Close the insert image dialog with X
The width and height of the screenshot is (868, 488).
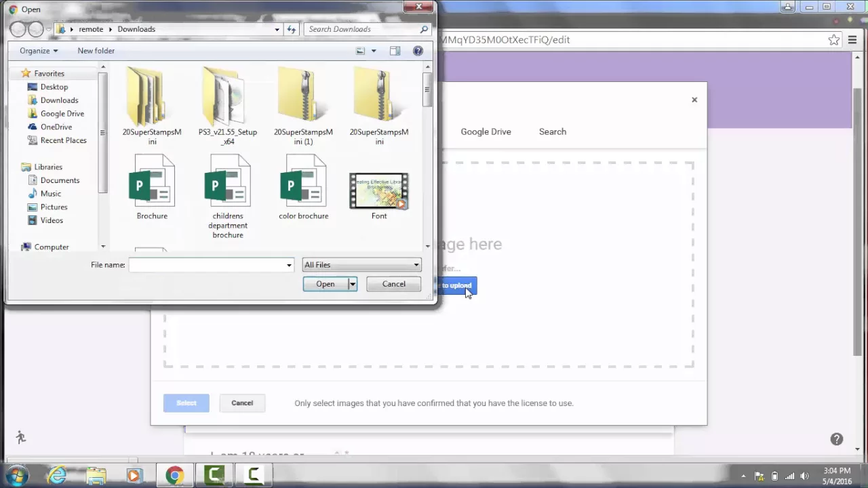tap(694, 100)
